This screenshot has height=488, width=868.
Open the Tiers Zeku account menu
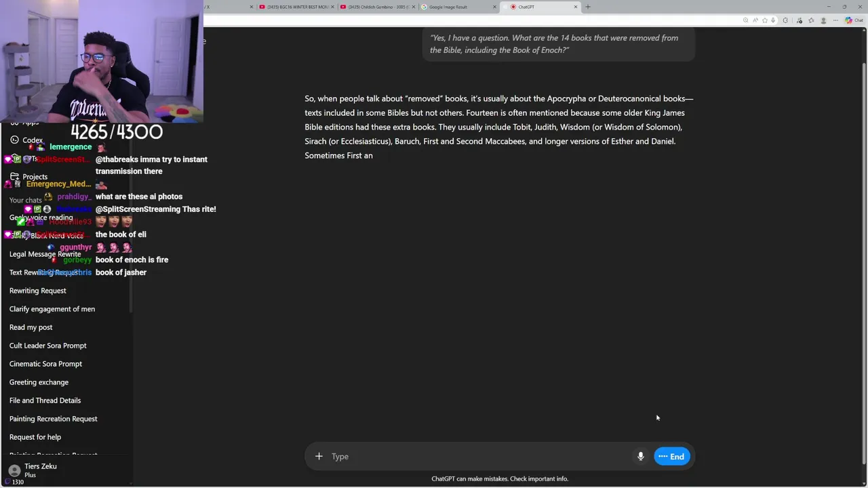click(65, 470)
